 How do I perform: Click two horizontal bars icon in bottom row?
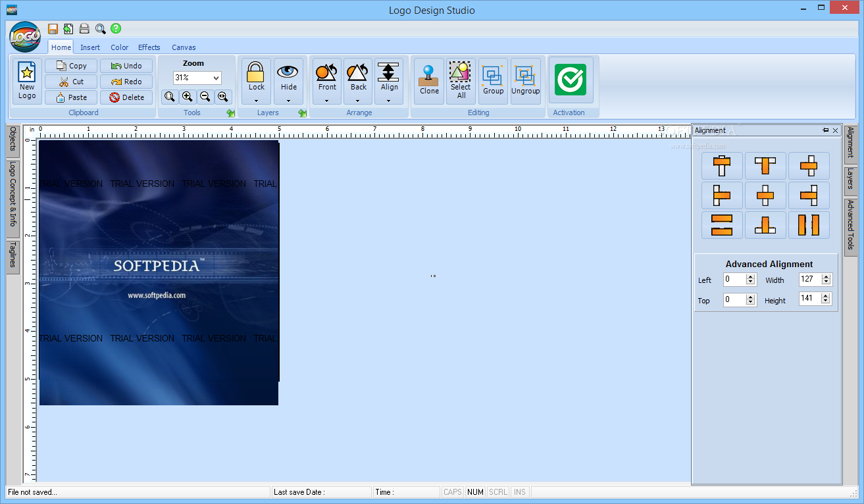[722, 225]
